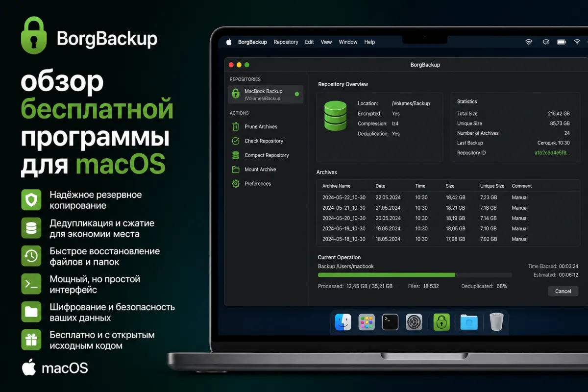Cancel the current backup operation
The width and height of the screenshot is (588, 392).
coord(563,291)
